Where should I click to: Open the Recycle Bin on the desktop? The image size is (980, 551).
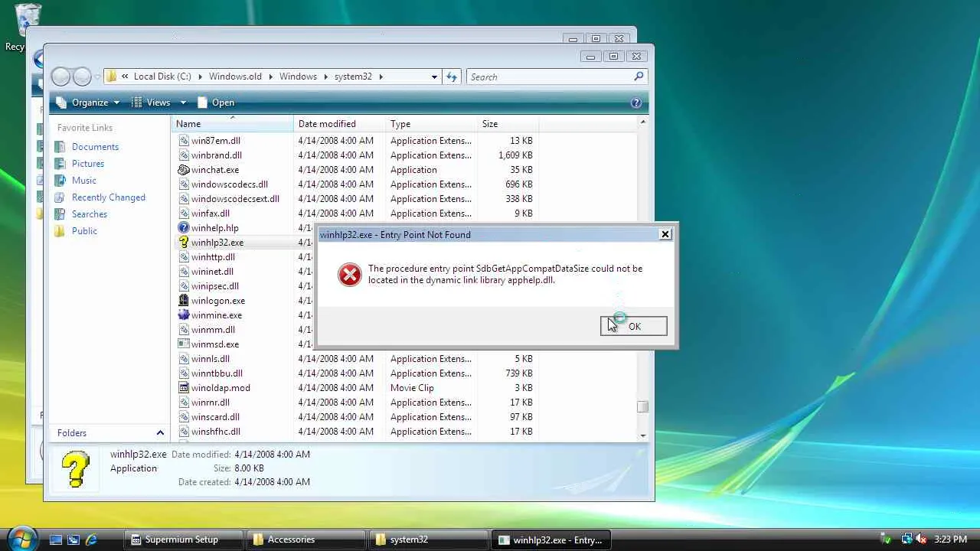(x=28, y=19)
